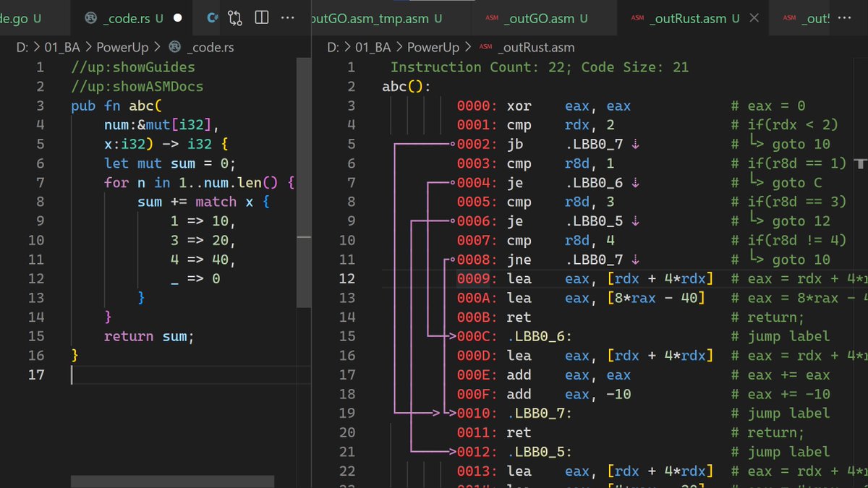The image size is (868, 488).
Task: Open the D: breadcrumb above _code.rs
Action: tap(23, 48)
